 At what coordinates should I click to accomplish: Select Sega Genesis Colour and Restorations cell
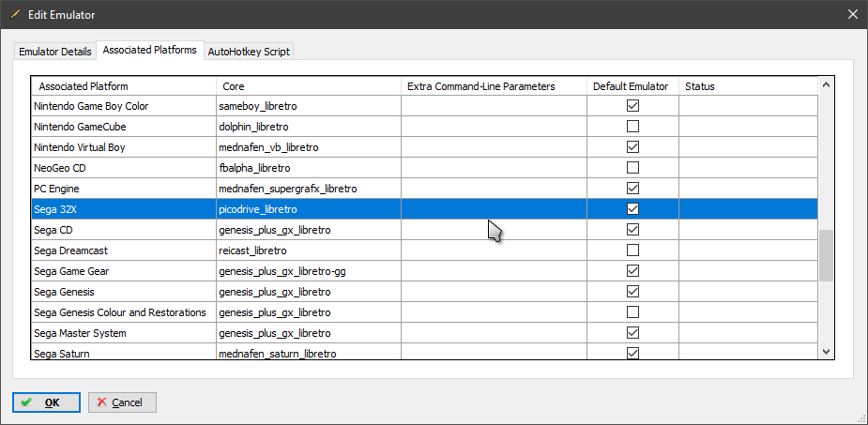tap(124, 312)
